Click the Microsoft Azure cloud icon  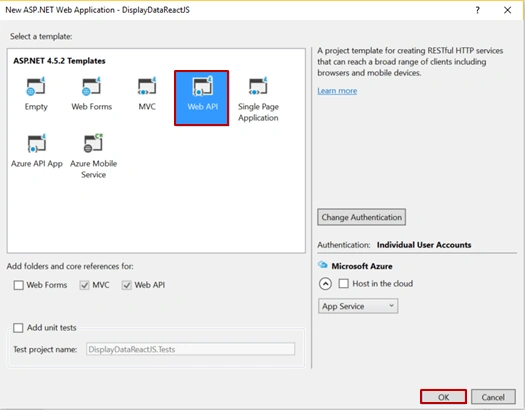322,265
